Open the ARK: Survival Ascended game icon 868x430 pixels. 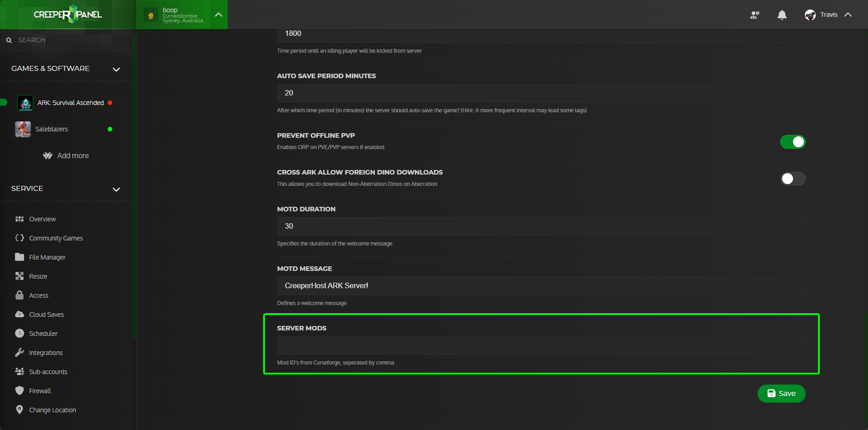point(25,103)
